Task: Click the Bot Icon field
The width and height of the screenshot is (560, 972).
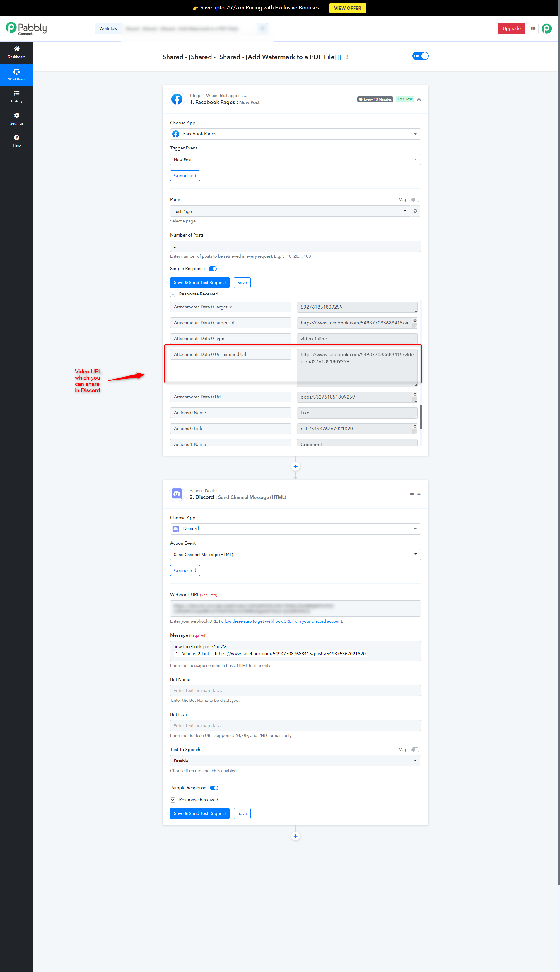Action: (296, 726)
